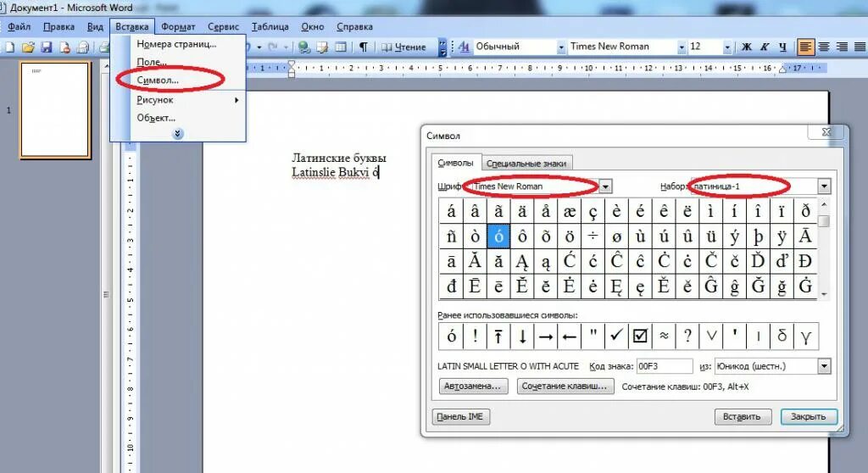Screen dimensions: 868x473
Task: Expand the Шрифт font dropdown in Символ dialog
Action: point(605,186)
